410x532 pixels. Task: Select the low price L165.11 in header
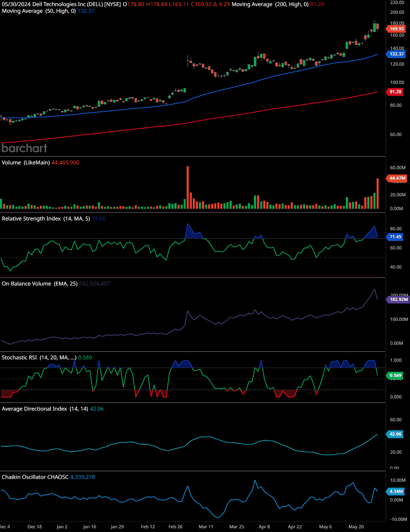(179, 4)
